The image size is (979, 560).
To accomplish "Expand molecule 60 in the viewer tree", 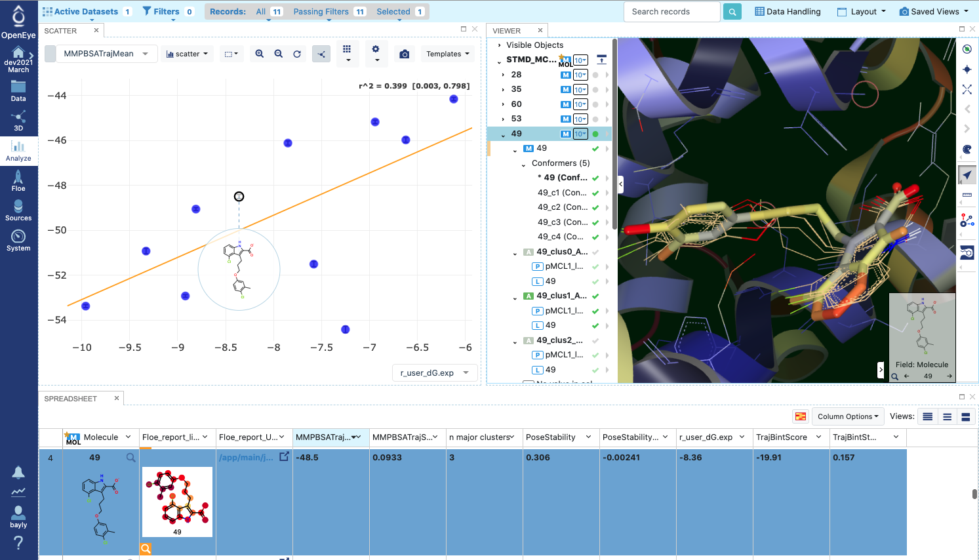I will click(x=503, y=104).
